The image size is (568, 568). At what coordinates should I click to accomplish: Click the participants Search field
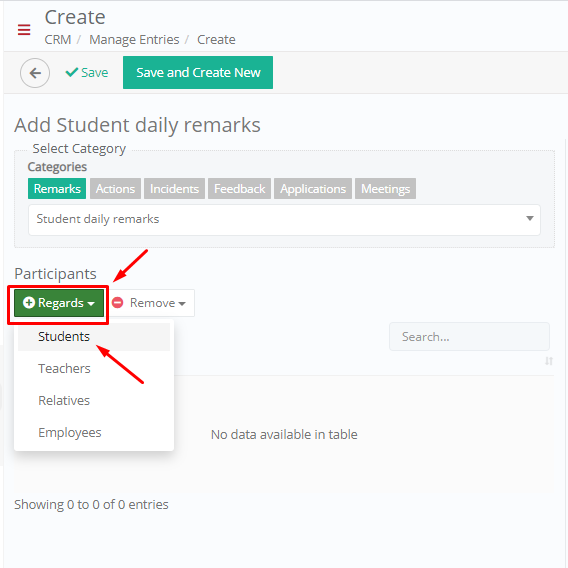(x=469, y=337)
